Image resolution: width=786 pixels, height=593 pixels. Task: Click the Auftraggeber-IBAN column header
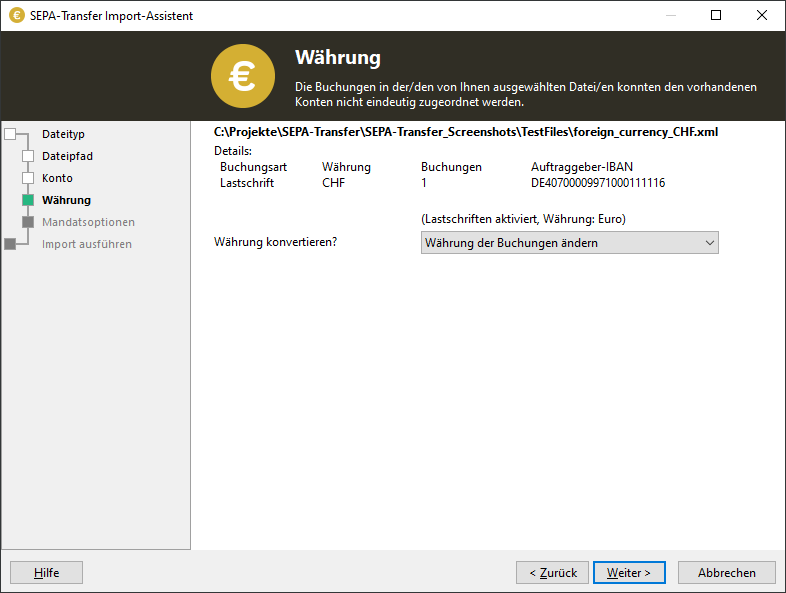pos(581,167)
